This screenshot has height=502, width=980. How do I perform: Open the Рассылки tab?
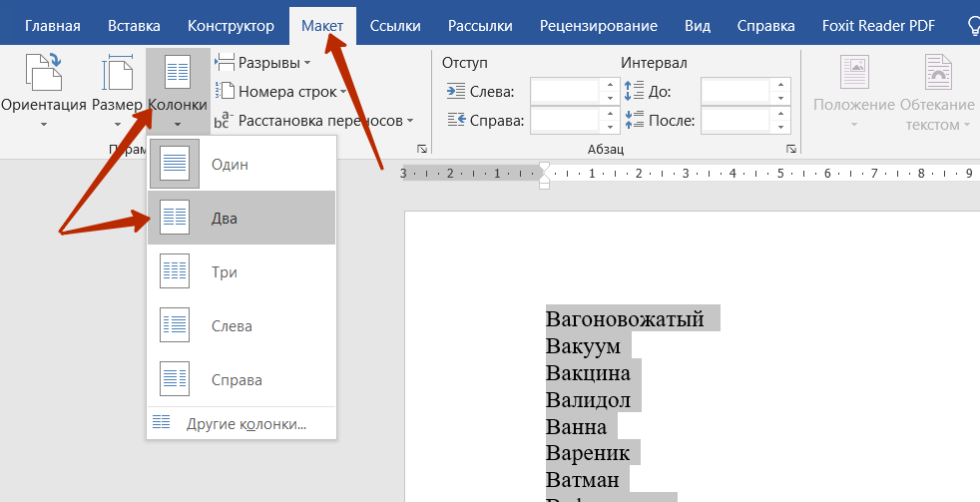[x=480, y=26]
